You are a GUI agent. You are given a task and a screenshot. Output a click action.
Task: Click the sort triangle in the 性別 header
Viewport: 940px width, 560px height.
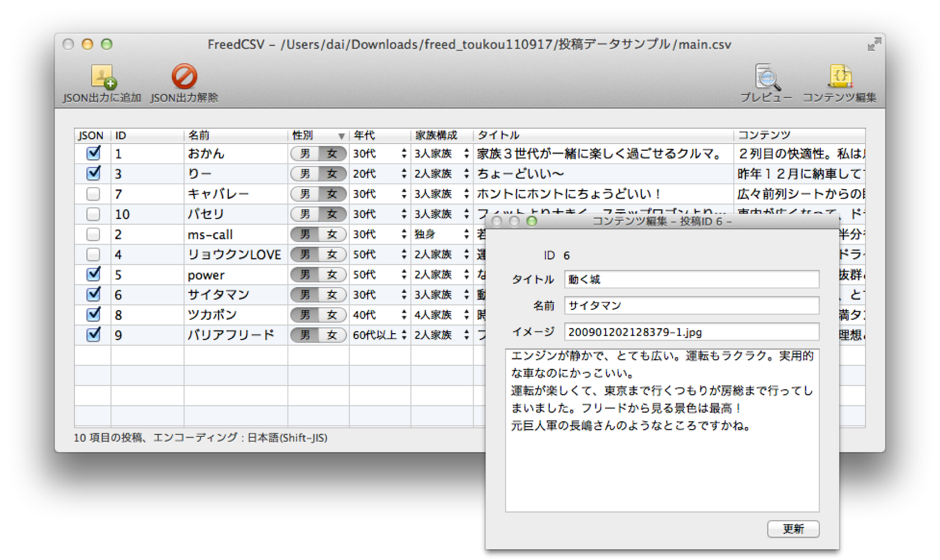[x=341, y=136]
